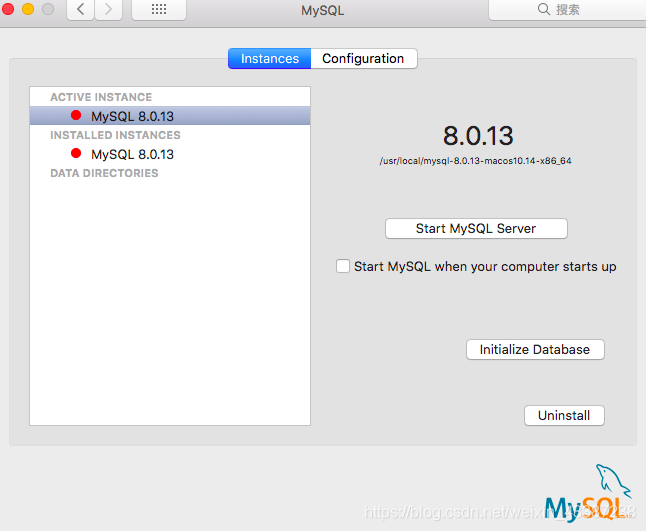Click red status dot of installed instance

tap(76, 153)
